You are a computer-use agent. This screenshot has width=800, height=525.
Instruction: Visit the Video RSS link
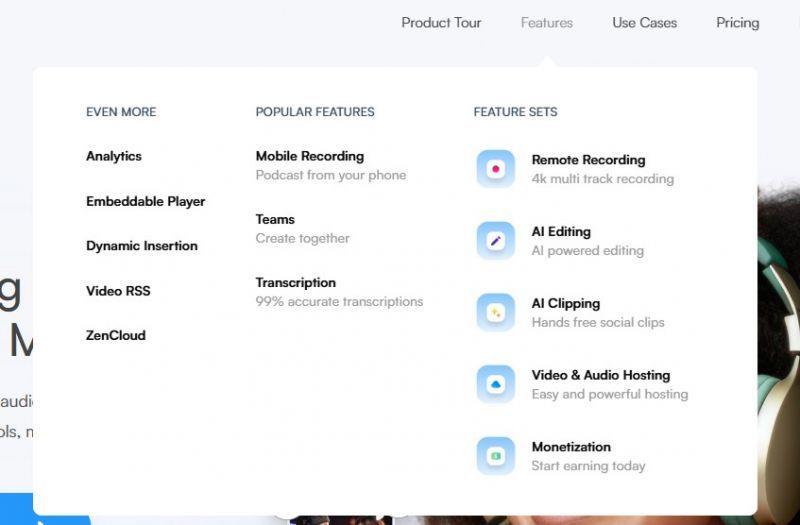(x=118, y=291)
